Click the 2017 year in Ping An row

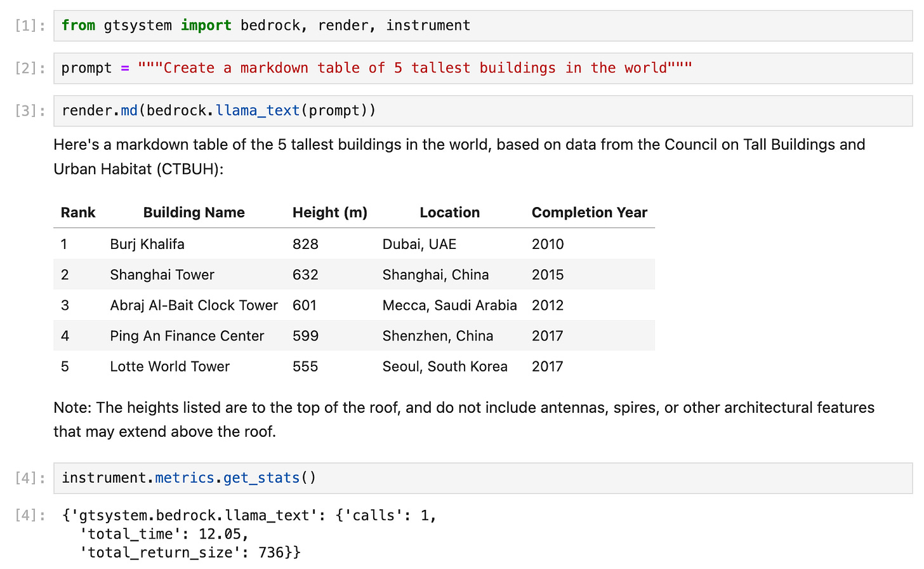(x=548, y=336)
